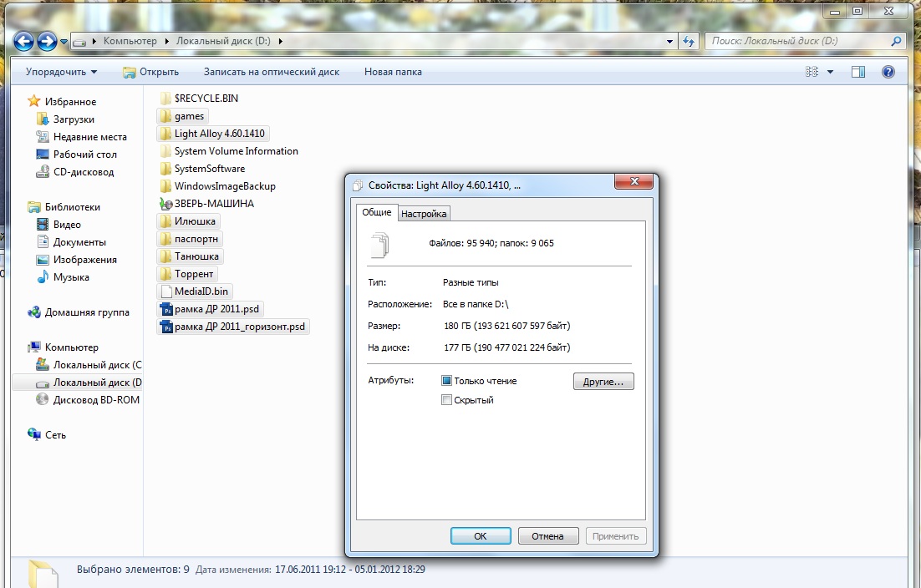The image size is (921, 588).
Task: Click the WindowsImageBackup folder icon
Action: (165, 186)
